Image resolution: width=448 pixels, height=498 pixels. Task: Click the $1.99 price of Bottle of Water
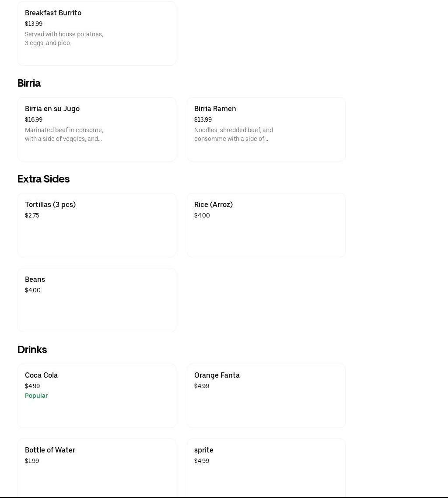click(32, 461)
